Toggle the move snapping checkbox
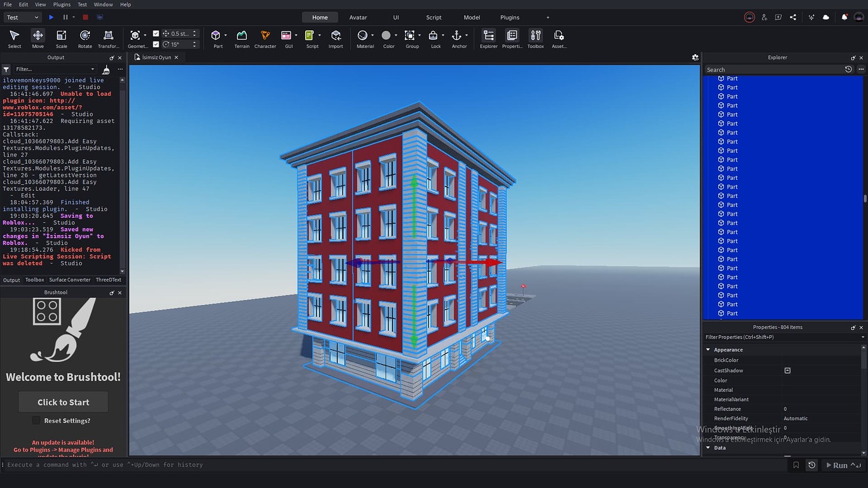This screenshot has width=868, height=488. point(156,33)
